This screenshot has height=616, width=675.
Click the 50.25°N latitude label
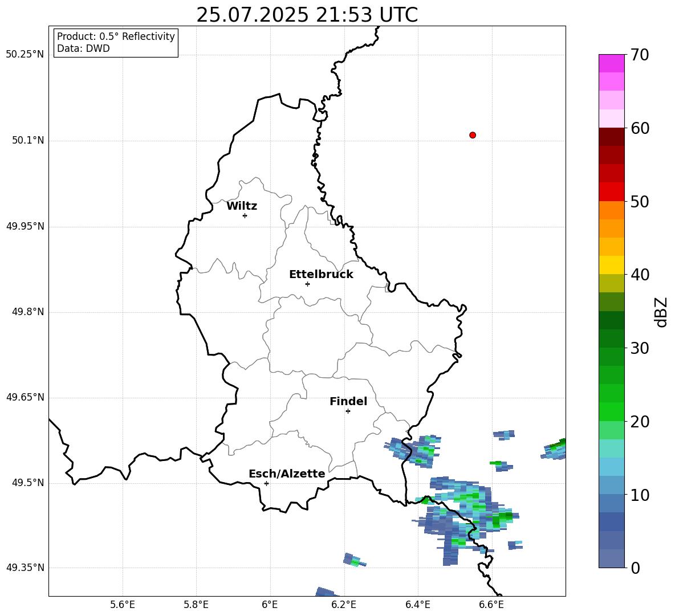[x=25, y=55]
